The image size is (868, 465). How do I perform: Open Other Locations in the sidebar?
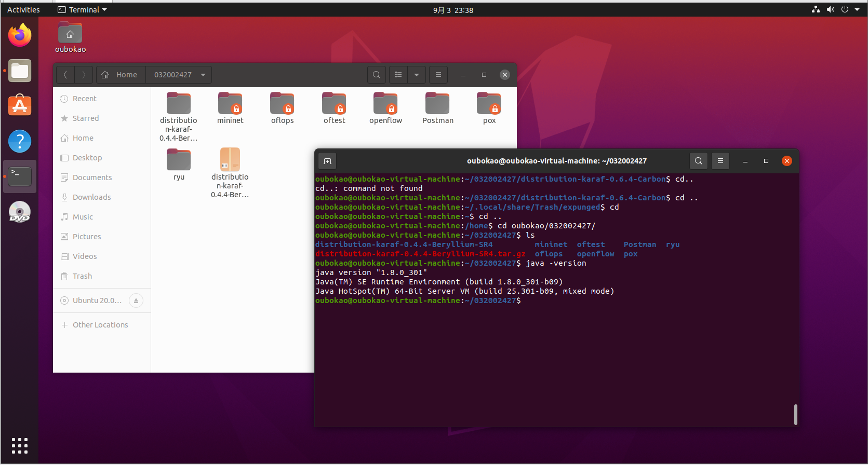click(102, 325)
